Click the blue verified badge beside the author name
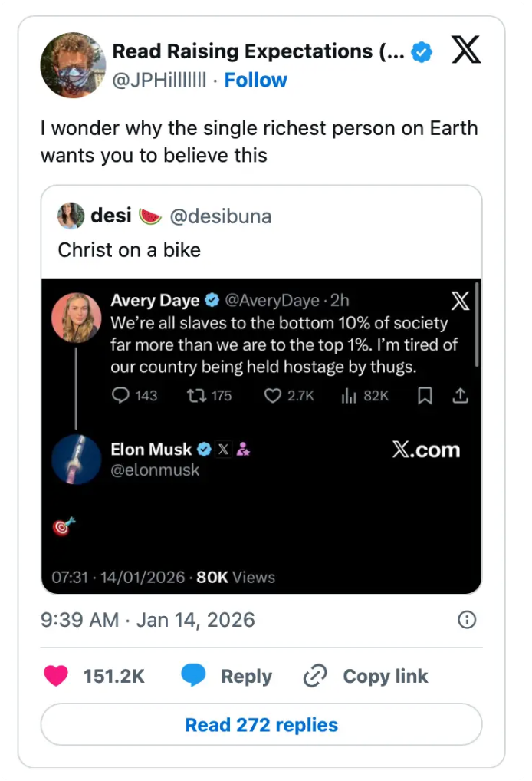 click(x=422, y=51)
